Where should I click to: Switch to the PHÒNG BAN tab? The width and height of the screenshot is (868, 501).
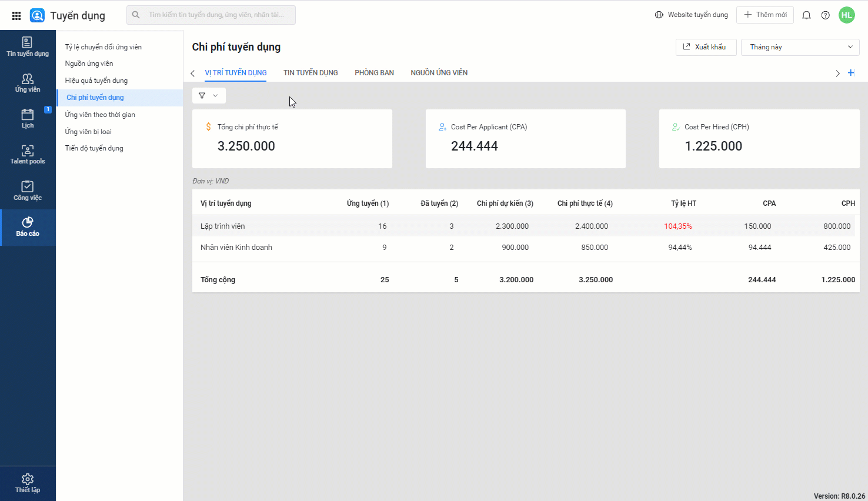374,73
